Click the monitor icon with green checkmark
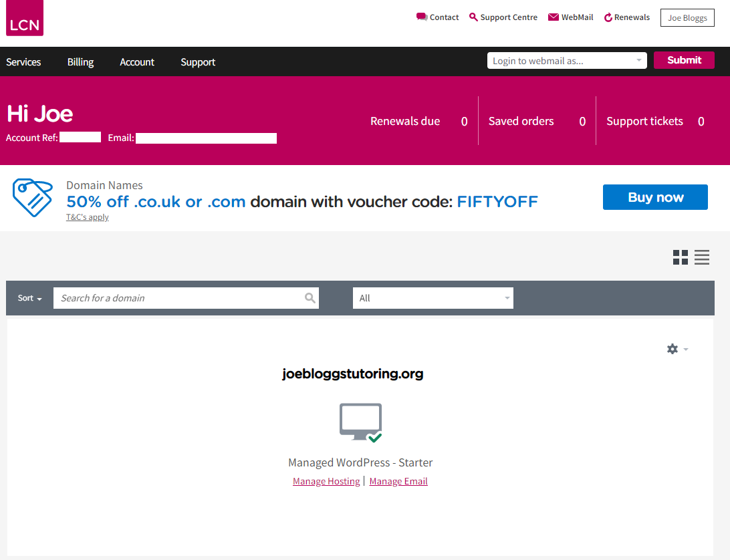730x560 pixels. (x=360, y=421)
